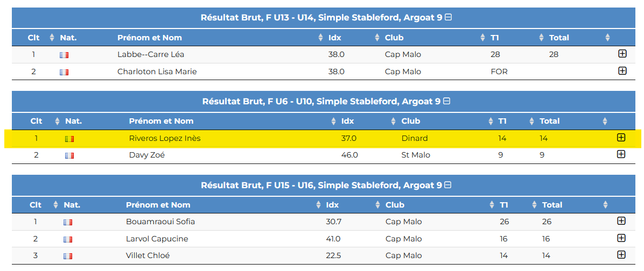Select the highlighted Riveros Lopez Inès row
This screenshot has height=271, width=644.
click(x=322, y=138)
